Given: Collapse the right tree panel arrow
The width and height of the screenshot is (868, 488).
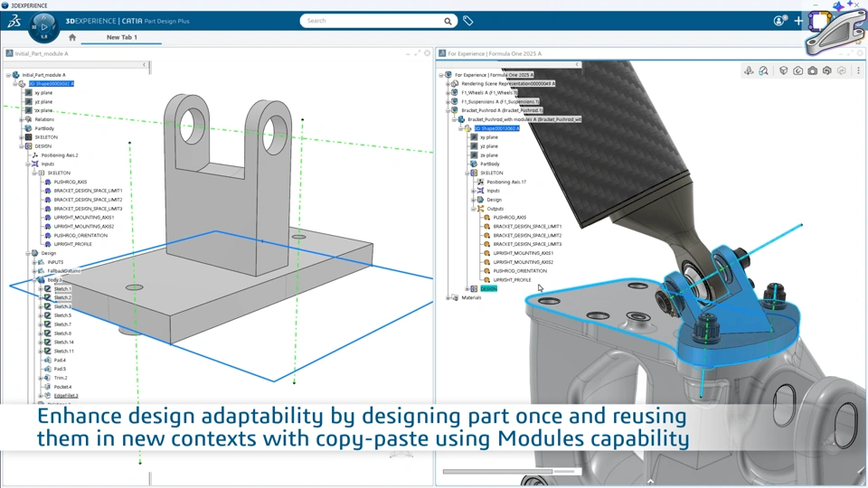Looking at the screenshot, I should [x=576, y=65].
